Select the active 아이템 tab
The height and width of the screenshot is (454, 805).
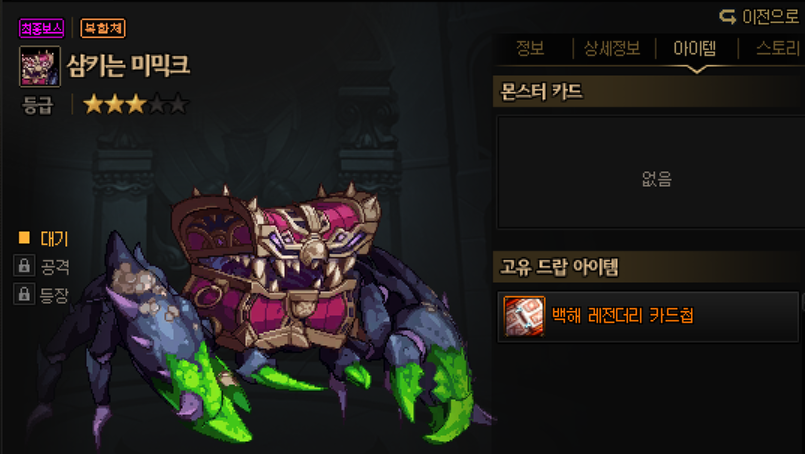(695, 48)
